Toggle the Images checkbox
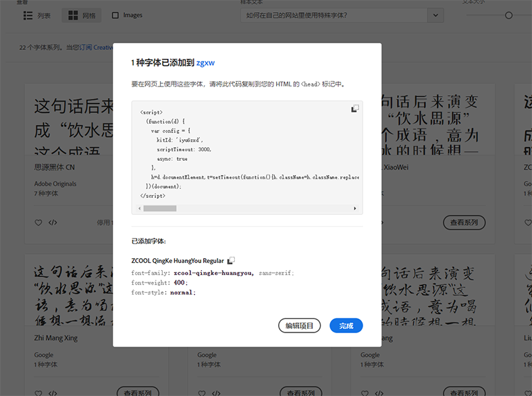The height and width of the screenshot is (396, 532). click(x=115, y=16)
